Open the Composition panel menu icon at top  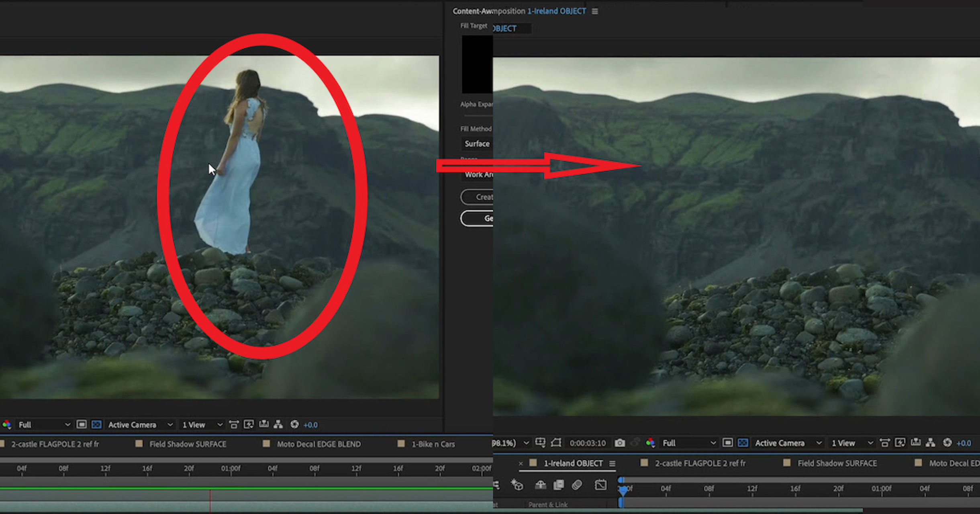tap(595, 11)
